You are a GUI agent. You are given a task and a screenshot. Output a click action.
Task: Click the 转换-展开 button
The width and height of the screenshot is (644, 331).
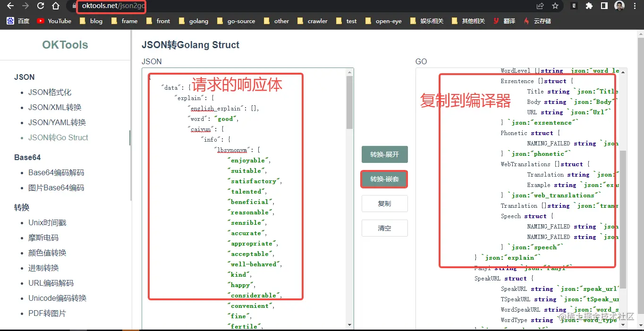(x=384, y=154)
